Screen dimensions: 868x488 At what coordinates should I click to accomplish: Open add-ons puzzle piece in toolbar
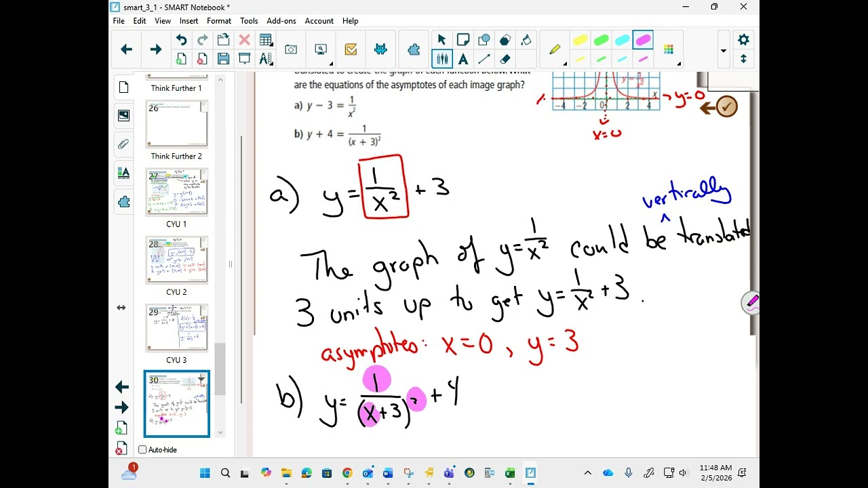click(x=414, y=49)
